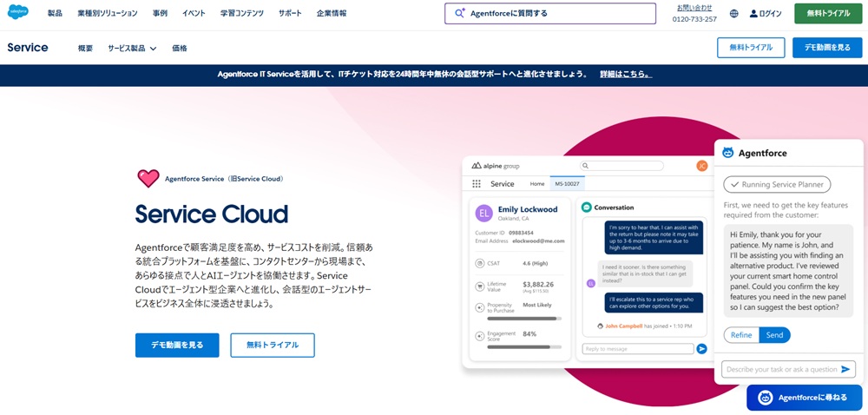This screenshot has width=868, height=415.
Task: Click the pink heart Service icon
Action: [x=148, y=178]
